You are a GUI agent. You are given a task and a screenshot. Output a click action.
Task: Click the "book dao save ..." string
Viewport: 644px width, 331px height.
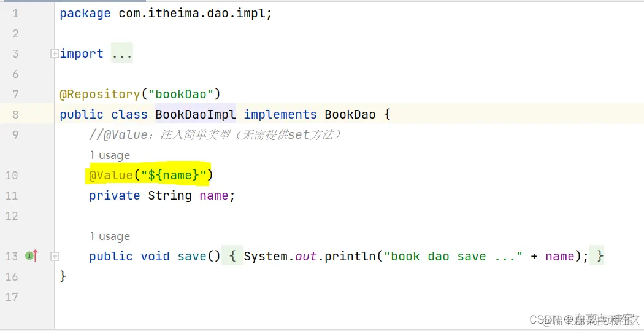point(453,256)
